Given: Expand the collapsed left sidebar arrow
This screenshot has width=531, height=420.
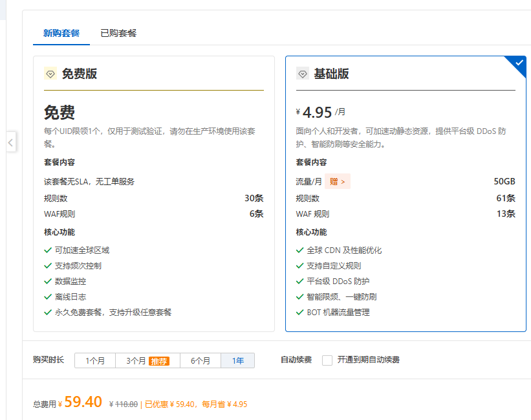Looking at the screenshot, I should click(11, 142).
